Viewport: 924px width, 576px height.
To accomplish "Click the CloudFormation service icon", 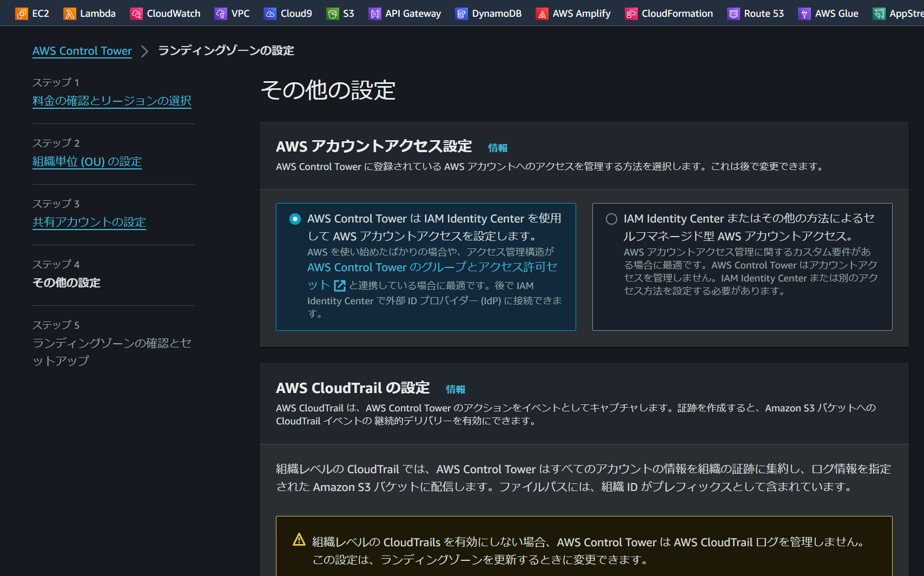I will [x=631, y=14].
